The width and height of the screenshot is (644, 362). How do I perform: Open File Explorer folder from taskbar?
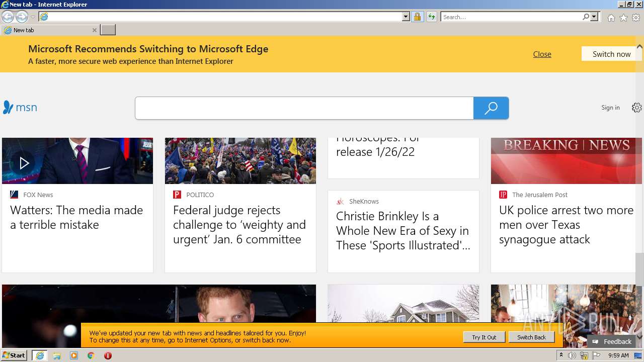point(57,355)
